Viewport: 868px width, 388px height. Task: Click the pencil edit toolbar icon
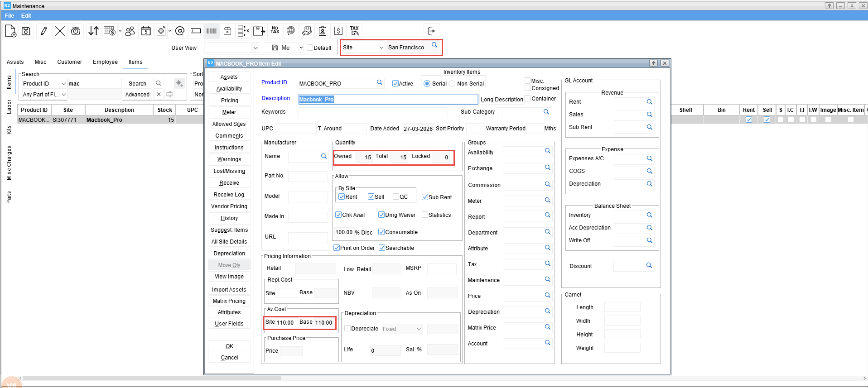[x=44, y=31]
